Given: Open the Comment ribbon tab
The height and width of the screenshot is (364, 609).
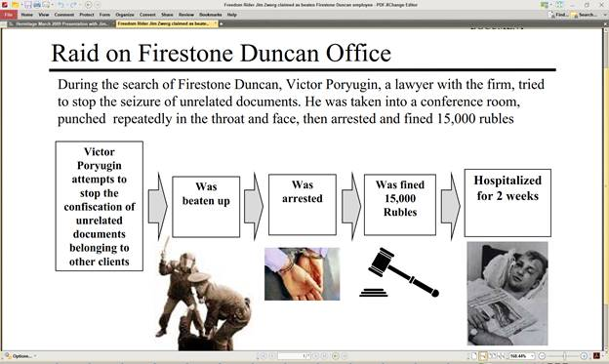Looking at the screenshot, I should (x=64, y=15).
